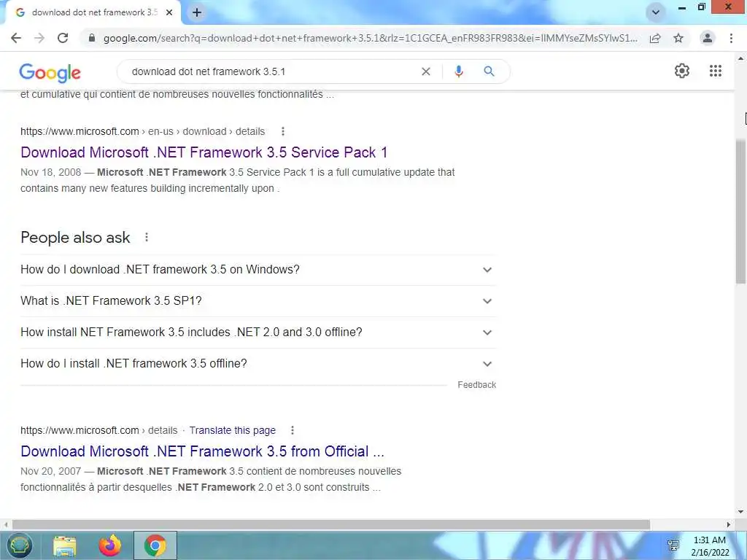Viewport: 747px width, 560px height.
Task: Click the 'Nov 20, 2007' result snippet
Action: point(211,480)
